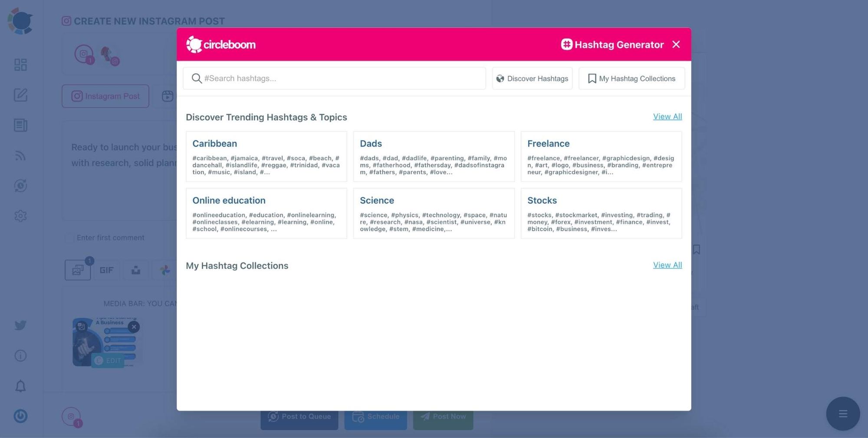
Task: Remove the uploaded media thumbnail
Action: tap(134, 327)
